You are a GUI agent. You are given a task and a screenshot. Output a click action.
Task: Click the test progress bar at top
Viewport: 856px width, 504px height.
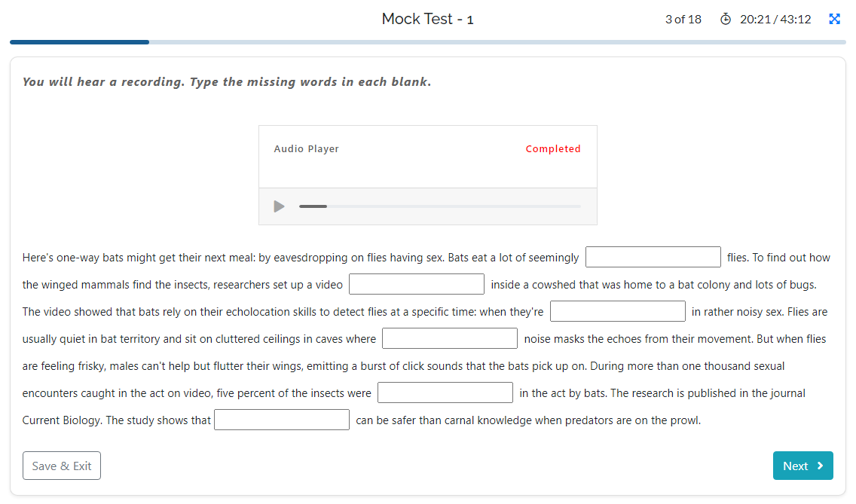[x=428, y=42]
